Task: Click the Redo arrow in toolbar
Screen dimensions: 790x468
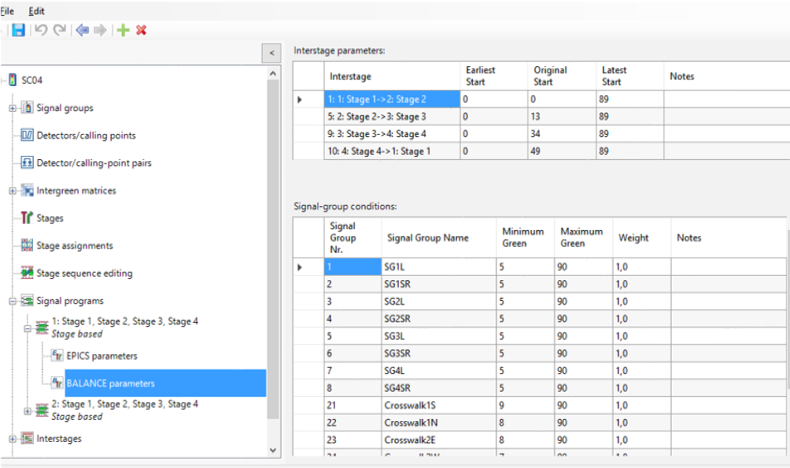Action: (59, 31)
